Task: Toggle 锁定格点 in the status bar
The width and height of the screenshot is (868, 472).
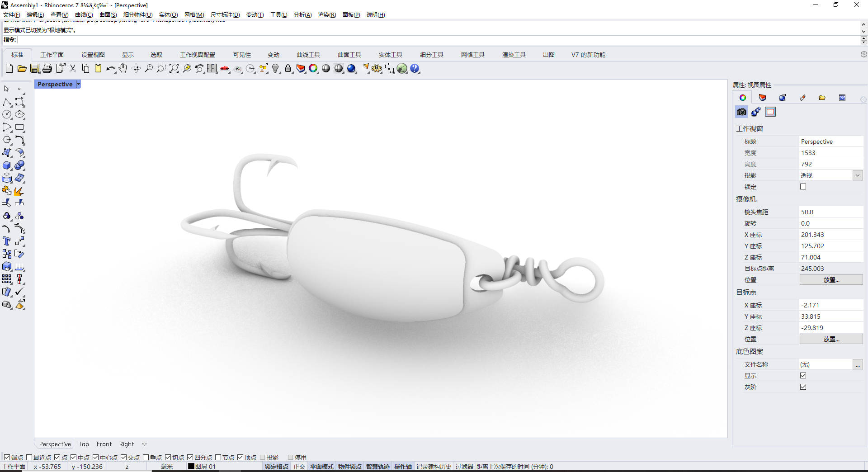Action: [276, 467]
